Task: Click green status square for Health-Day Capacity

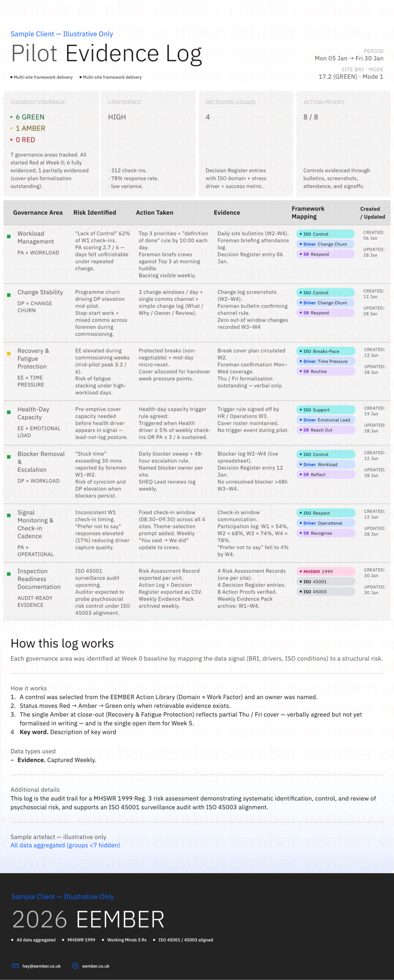Action: (x=9, y=412)
